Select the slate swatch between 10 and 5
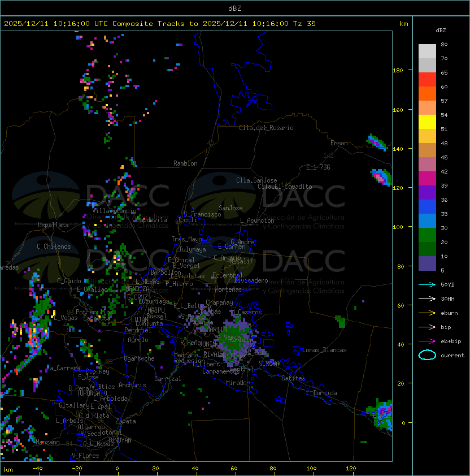 427,263
